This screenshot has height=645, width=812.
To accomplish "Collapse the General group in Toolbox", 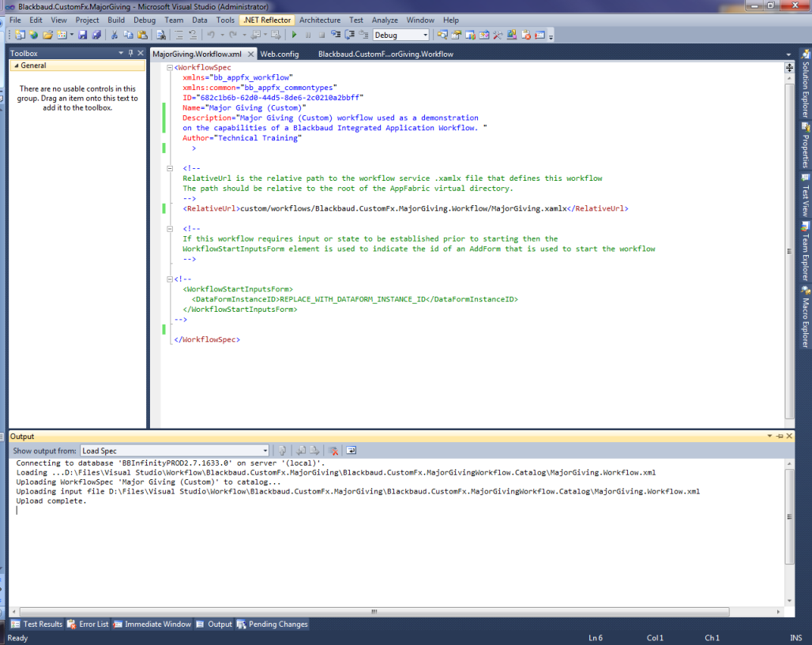I will pos(16,66).
